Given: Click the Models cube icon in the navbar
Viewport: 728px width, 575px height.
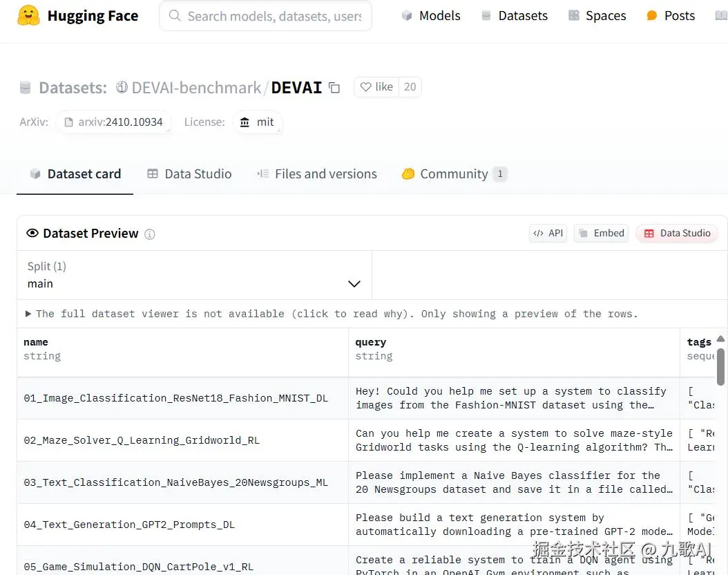Looking at the screenshot, I should [x=407, y=16].
